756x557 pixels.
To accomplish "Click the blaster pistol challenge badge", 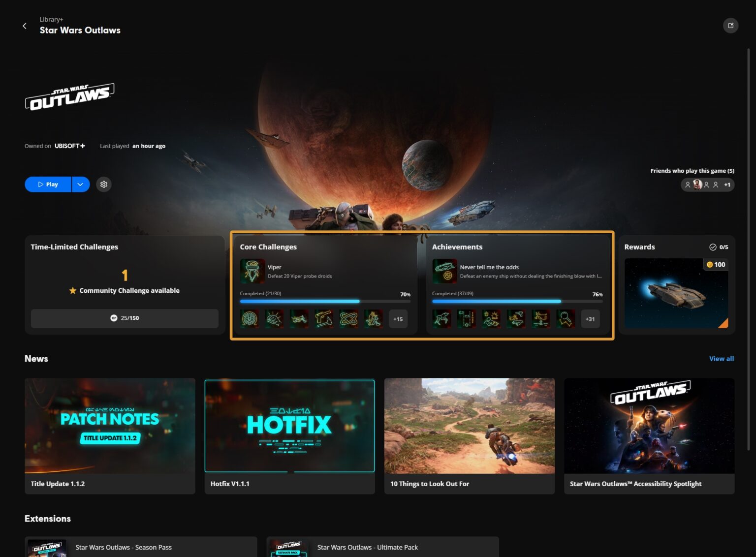I will pyautogui.click(x=324, y=318).
